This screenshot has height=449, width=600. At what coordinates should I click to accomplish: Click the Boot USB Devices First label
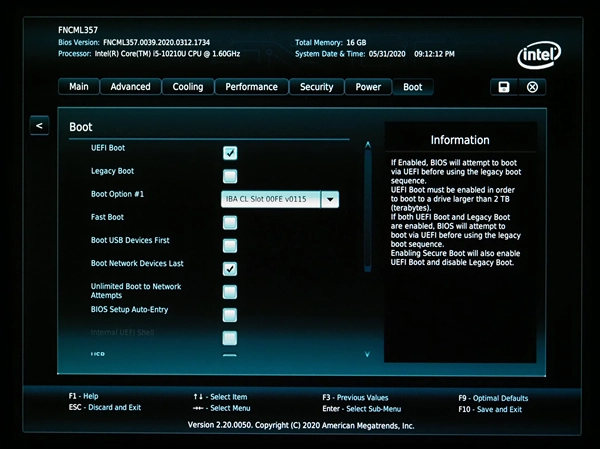[x=130, y=240]
